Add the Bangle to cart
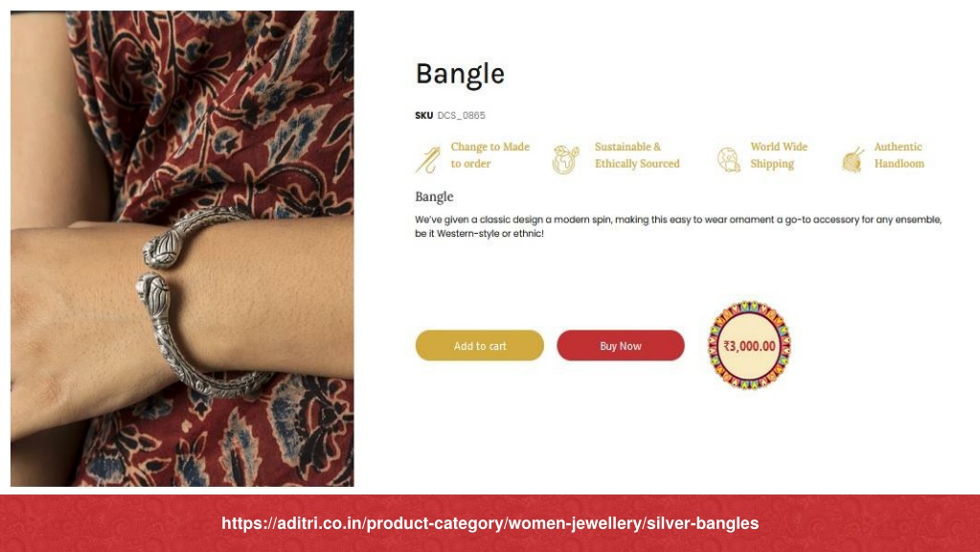The height and width of the screenshot is (552, 980). 479,346
